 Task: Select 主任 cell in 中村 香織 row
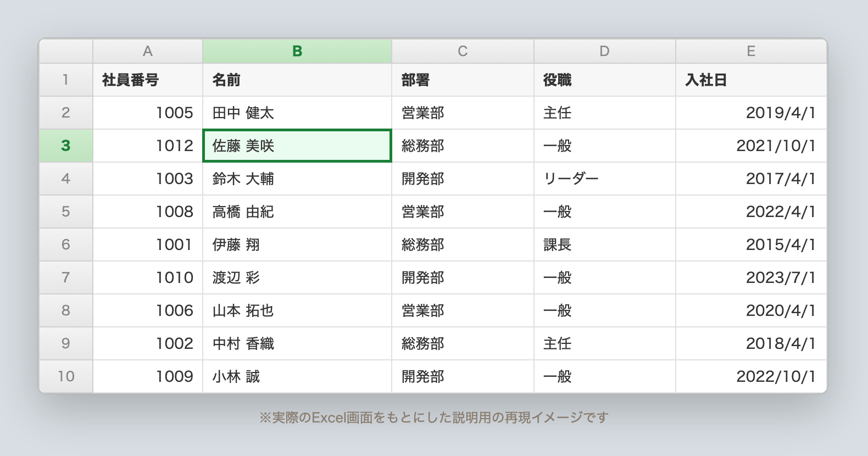pos(604,343)
